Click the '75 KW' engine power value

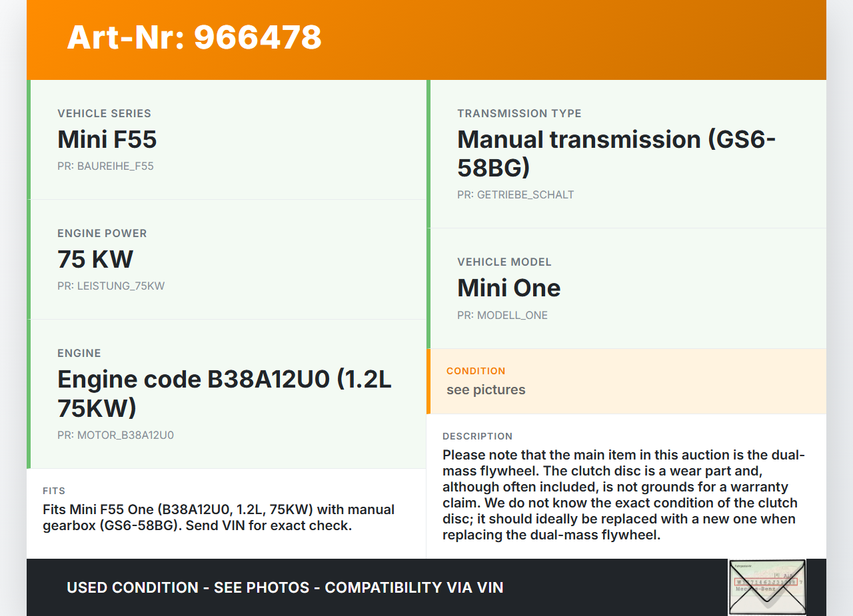(x=95, y=259)
